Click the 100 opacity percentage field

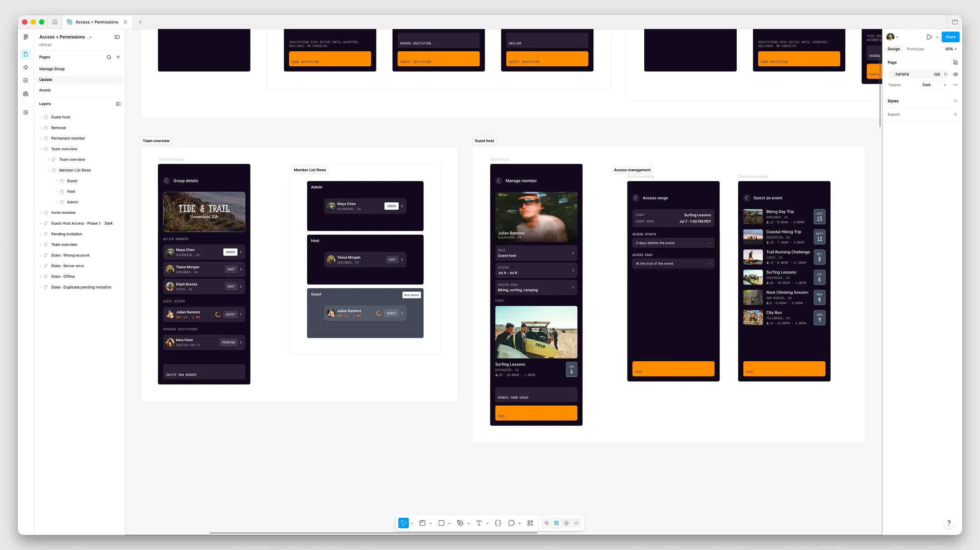click(x=937, y=74)
